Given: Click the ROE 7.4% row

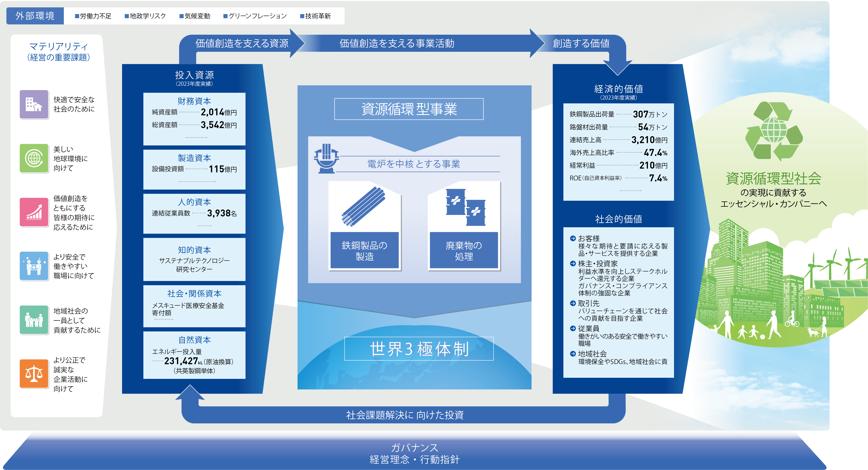Looking at the screenshot, I should (x=619, y=178).
